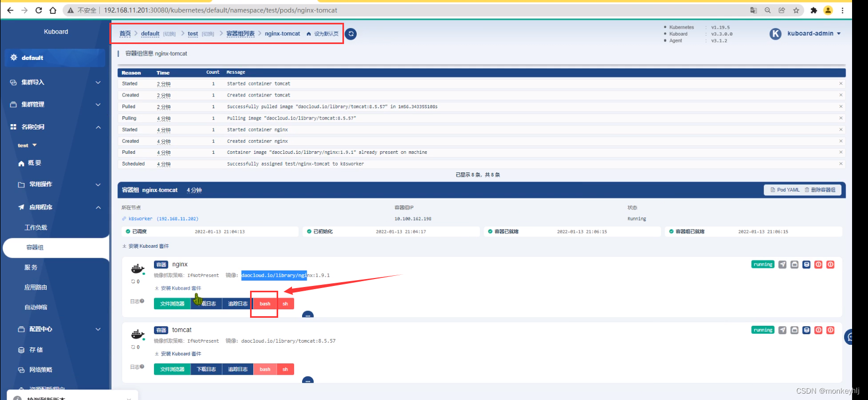The image size is (868, 400).
Task: Click nginx running status badge
Action: 763,264
